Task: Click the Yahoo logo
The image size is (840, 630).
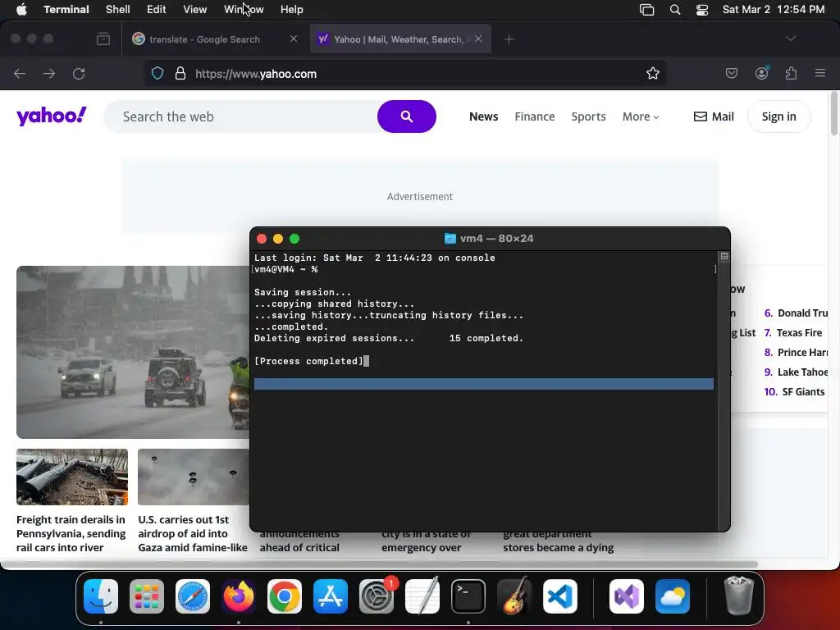Action: click(x=52, y=116)
